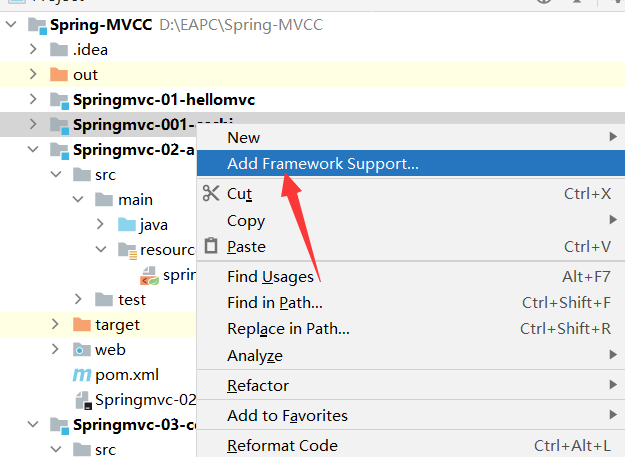The image size is (625, 457).
Task: Select the Spring-MVCC project root label
Action: point(101,25)
